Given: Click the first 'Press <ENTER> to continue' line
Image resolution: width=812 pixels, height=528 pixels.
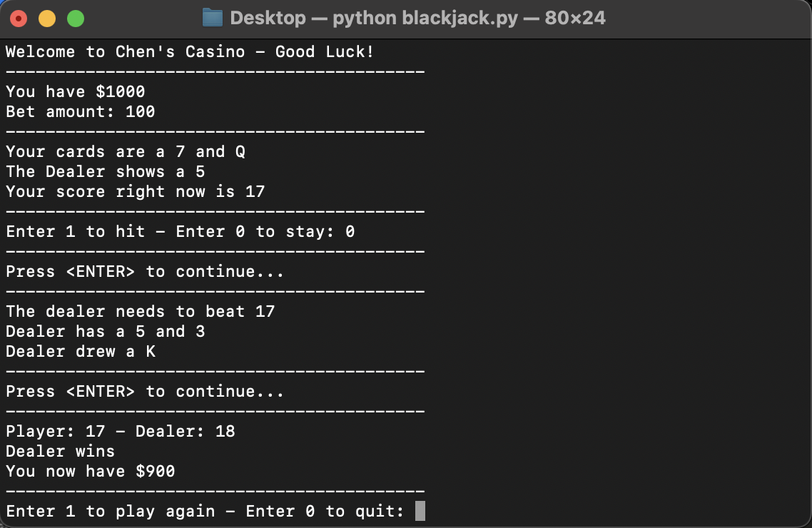Looking at the screenshot, I should [x=145, y=272].
